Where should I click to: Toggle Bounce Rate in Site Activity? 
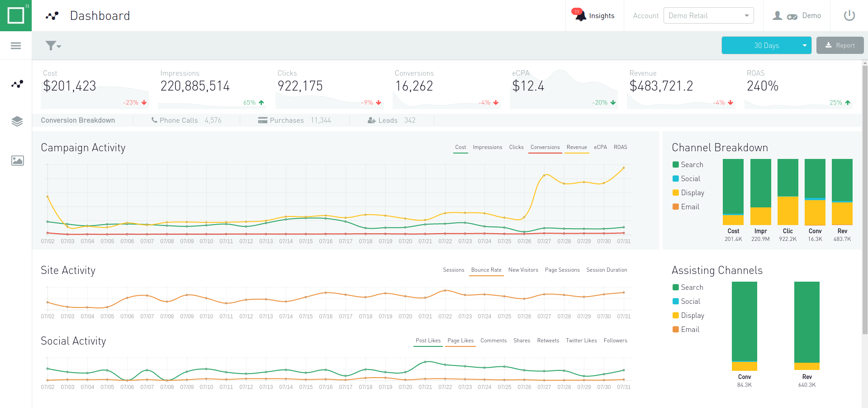click(486, 270)
